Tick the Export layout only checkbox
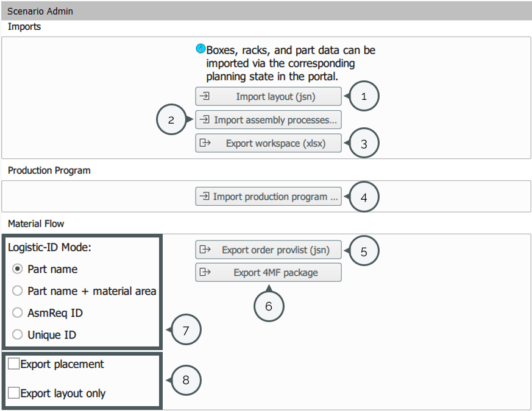This screenshot has height=411, width=532. tap(14, 393)
